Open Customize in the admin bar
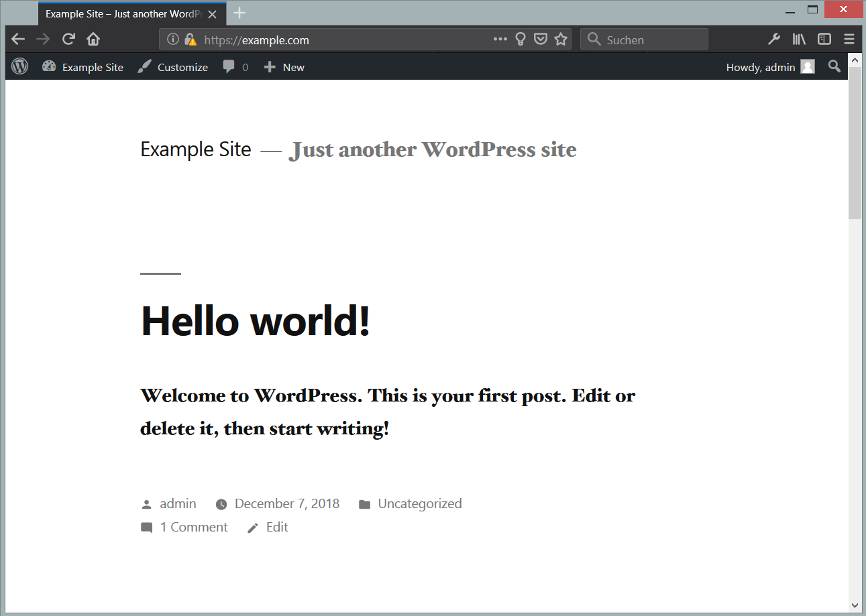The image size is (866, 616). tap(173, 67)
